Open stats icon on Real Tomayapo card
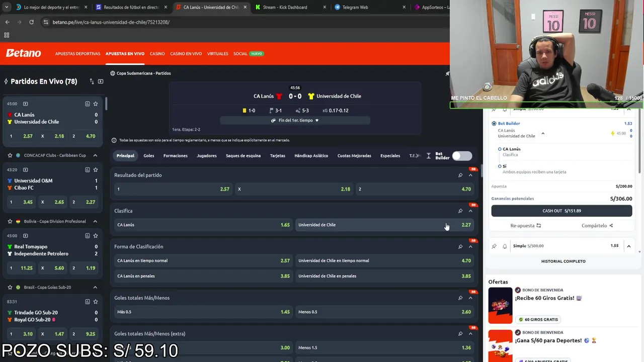644x362 pixels. coord(87,235)
